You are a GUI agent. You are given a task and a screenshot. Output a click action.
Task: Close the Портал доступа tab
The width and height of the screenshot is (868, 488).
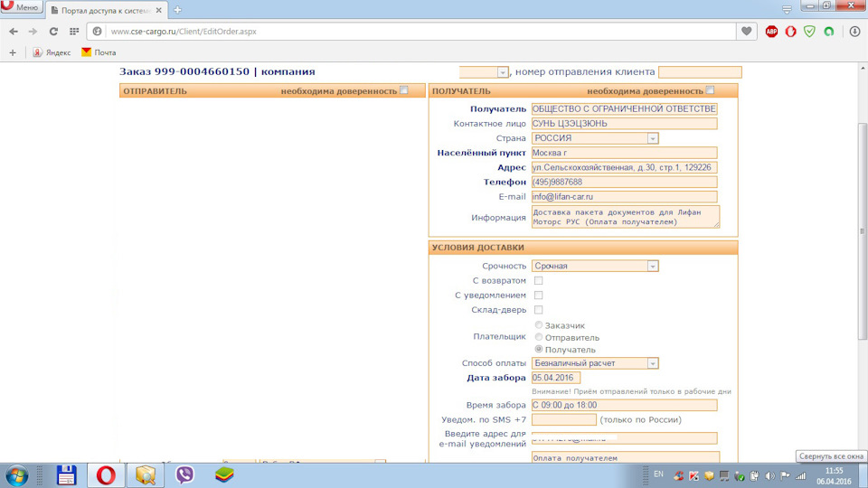[x=159, y=10]
